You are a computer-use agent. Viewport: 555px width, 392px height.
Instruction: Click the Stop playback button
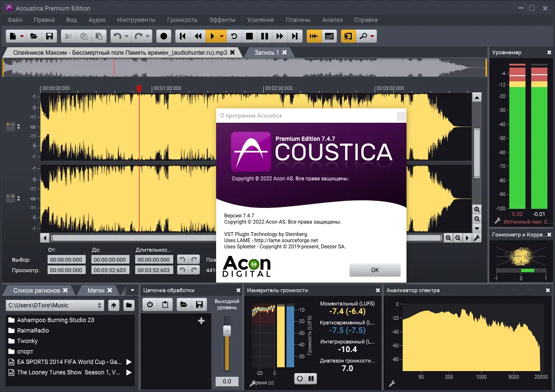coord(249,36)
